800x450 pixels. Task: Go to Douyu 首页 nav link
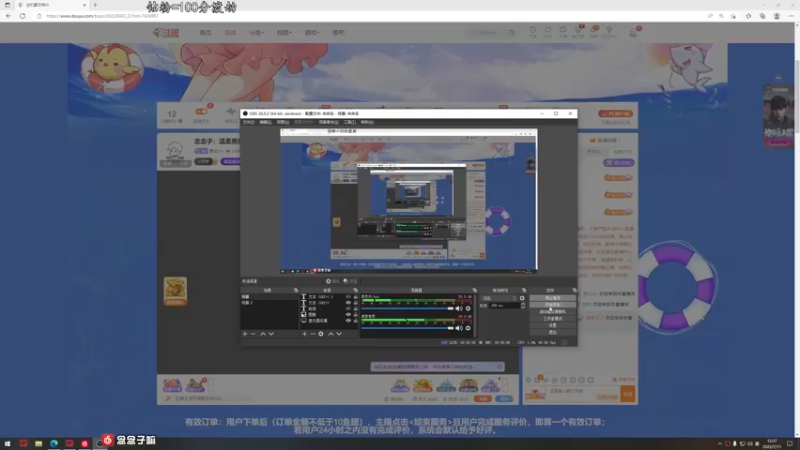coord(205,33)
